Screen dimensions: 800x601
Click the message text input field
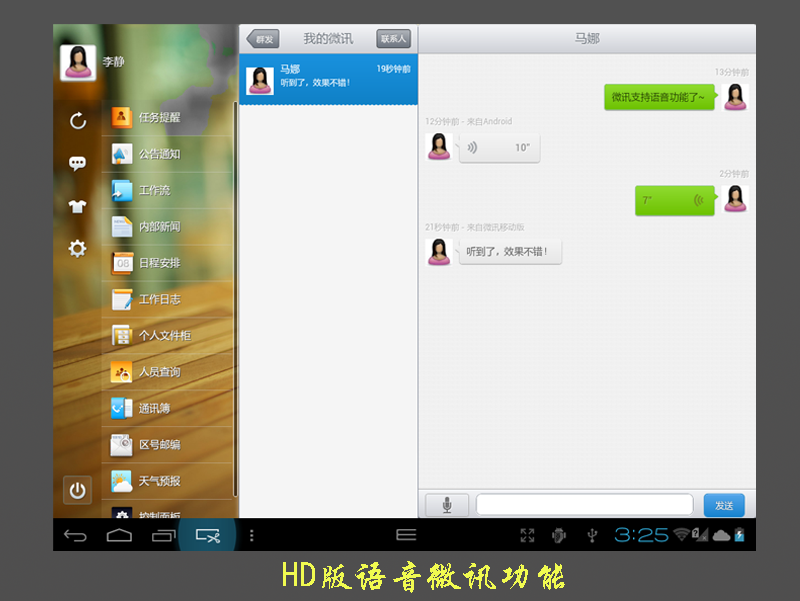tap(585, 505)
